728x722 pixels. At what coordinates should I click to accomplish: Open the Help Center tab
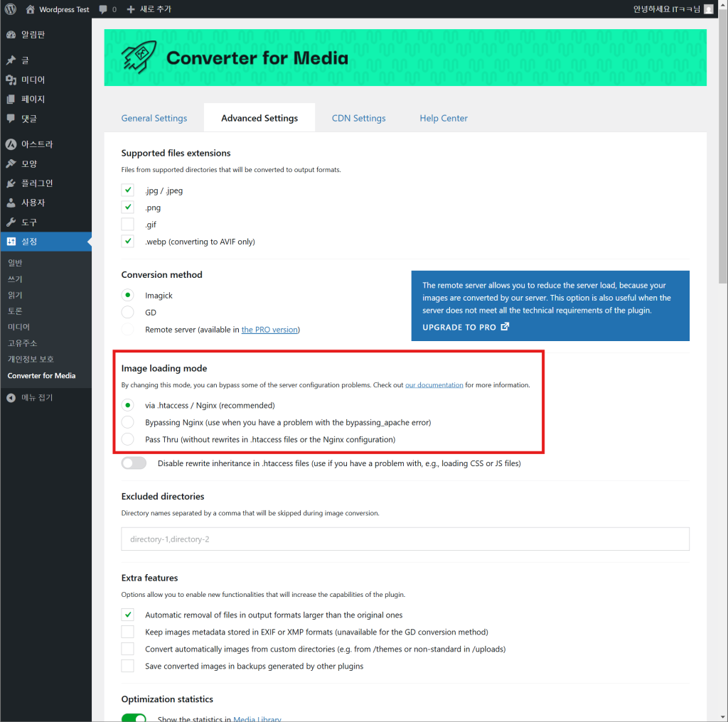[x=444, y=119]
